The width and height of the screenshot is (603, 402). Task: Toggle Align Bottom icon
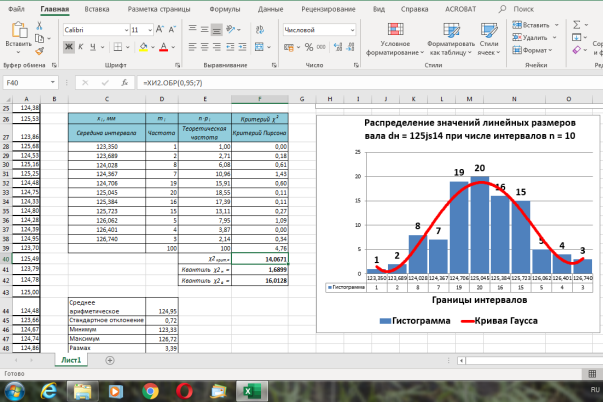click(x=217, y=29)
